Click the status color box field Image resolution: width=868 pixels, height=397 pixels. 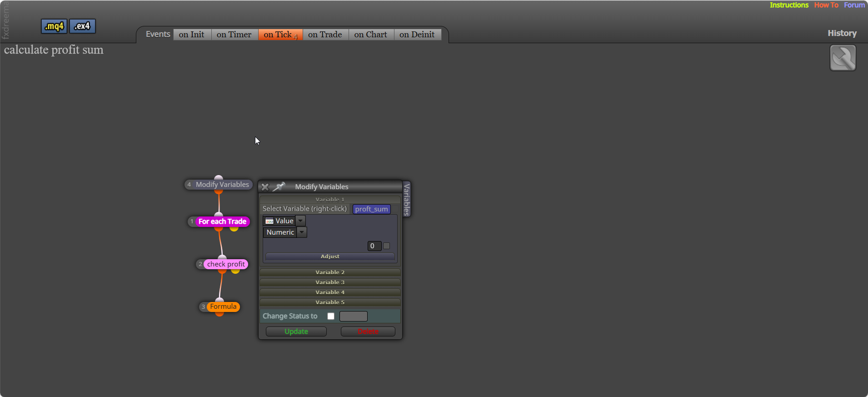pos(354,316)
